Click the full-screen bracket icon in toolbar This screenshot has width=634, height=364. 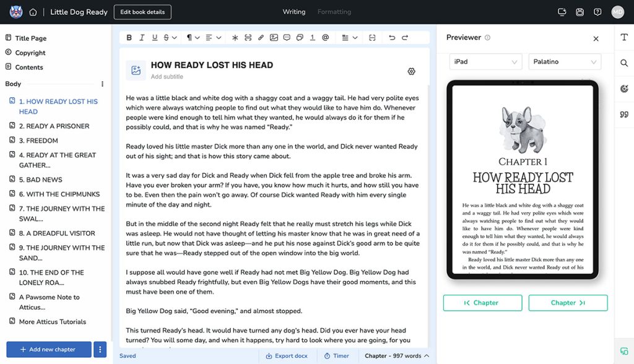click(x=372, y=38)
